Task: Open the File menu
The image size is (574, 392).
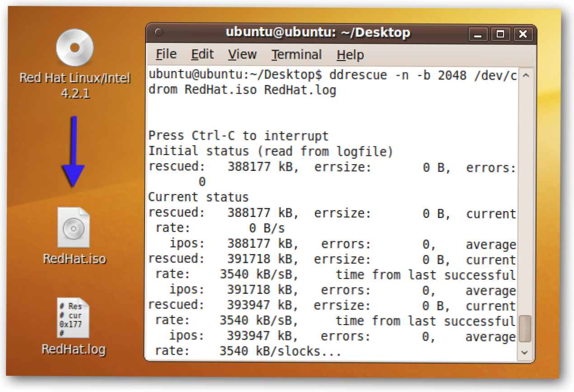Action: tap(166, 55)
